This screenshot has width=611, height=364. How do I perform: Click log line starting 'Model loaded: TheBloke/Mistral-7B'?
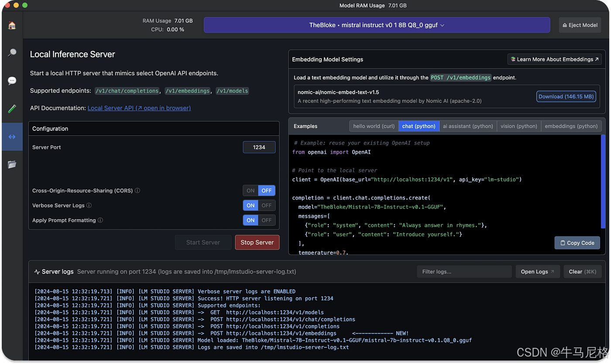(253, 340)
